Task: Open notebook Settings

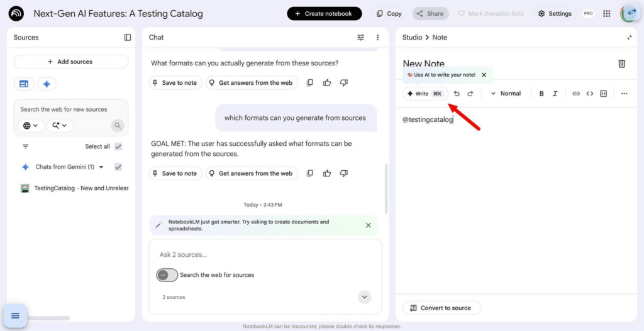Action: 555,14
